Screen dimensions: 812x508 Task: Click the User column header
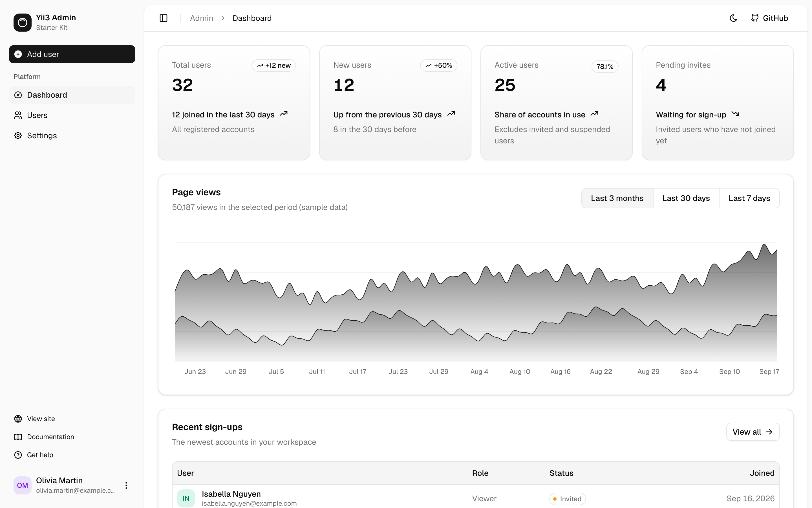point(185,473)
